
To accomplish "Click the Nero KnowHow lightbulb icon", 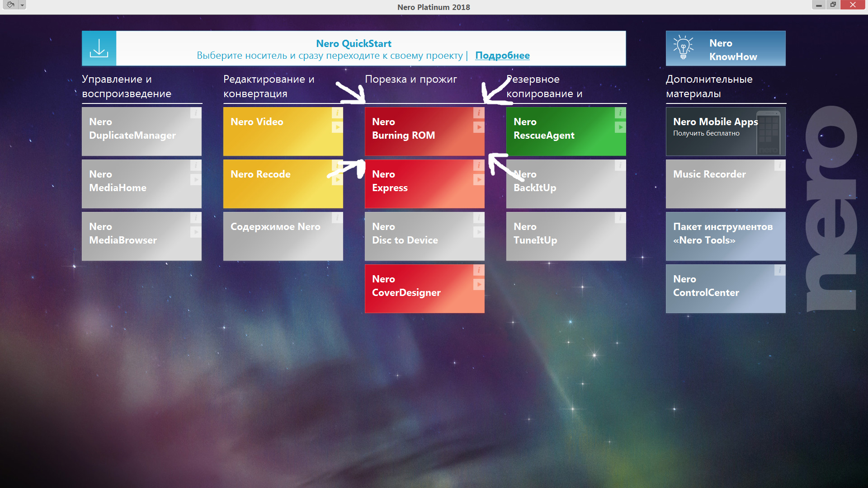I will pyautogui.click(x=683, y=48).
